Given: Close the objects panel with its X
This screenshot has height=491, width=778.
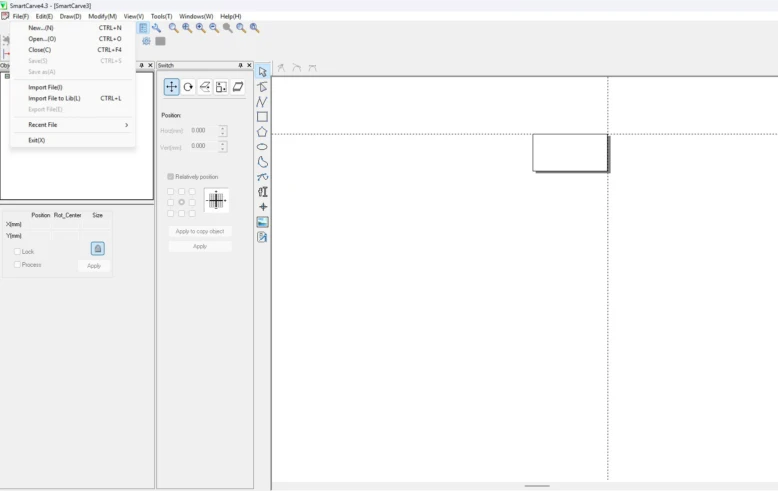Looking at the screenshot, I should (150, 65).
